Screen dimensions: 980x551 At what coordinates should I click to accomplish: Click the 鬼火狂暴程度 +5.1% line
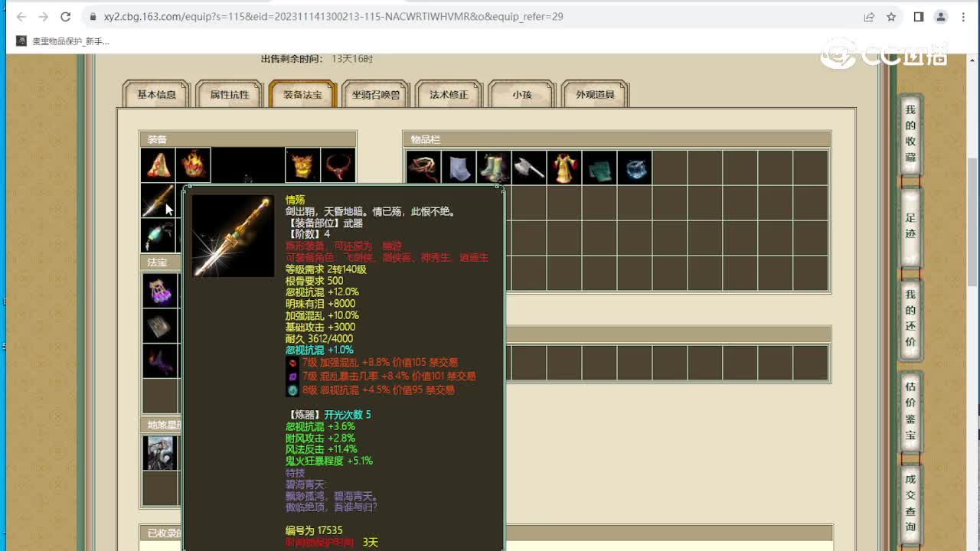(x=329, y=461)
